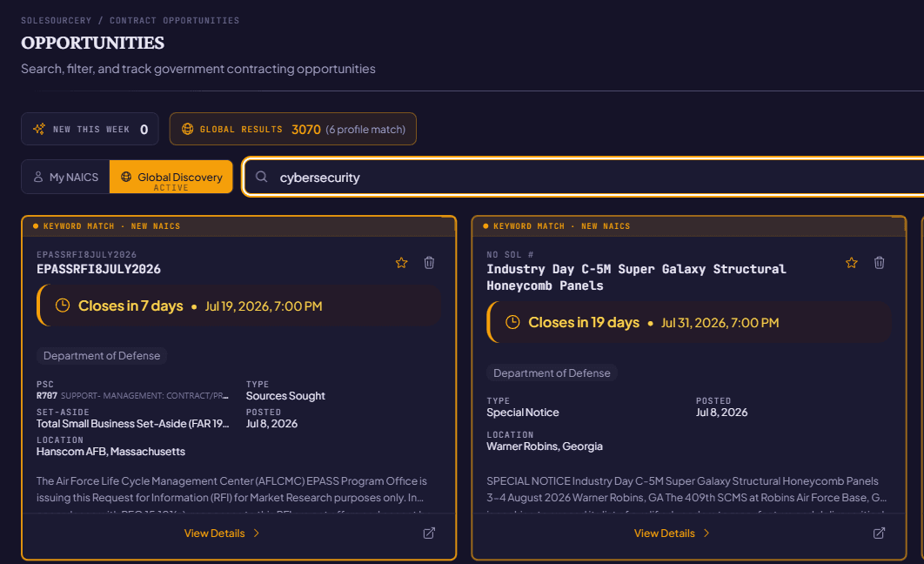Click the globe icon in Global Results
Image resolution: width=924 pixels, height=564 pixels.
click(187, 129)
